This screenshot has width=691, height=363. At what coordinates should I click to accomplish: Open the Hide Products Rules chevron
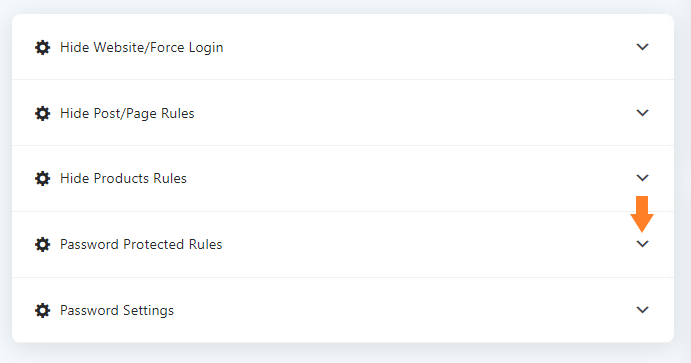(643, 178)
